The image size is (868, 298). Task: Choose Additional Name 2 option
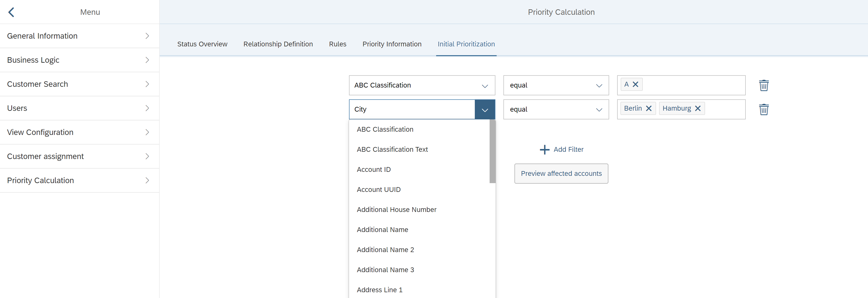pyautogui.click(x=419, y=250)
